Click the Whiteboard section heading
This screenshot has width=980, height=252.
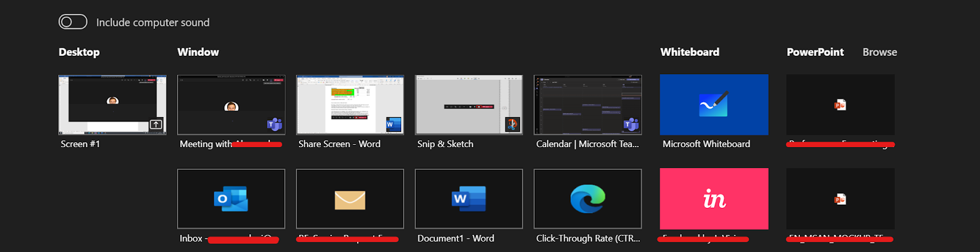tap(690, 52)
